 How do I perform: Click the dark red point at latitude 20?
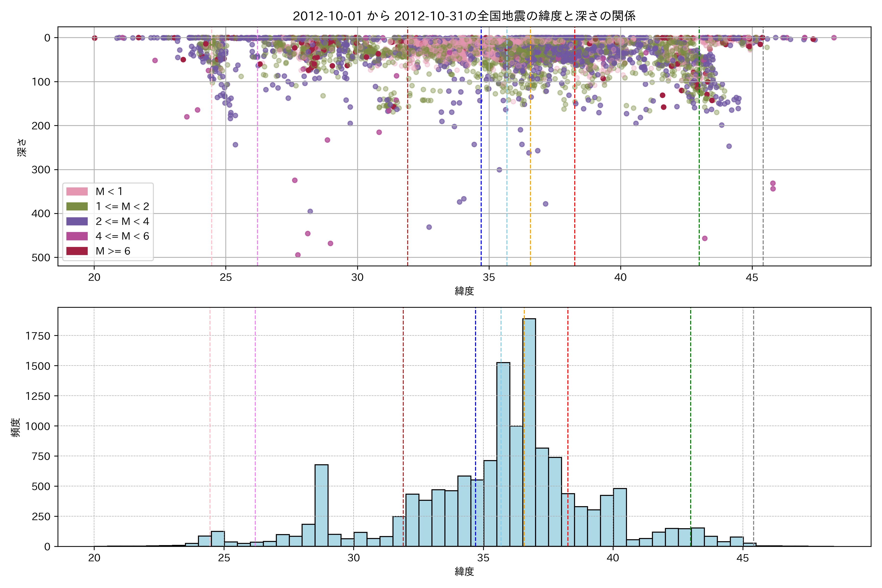tap(95, 38)
